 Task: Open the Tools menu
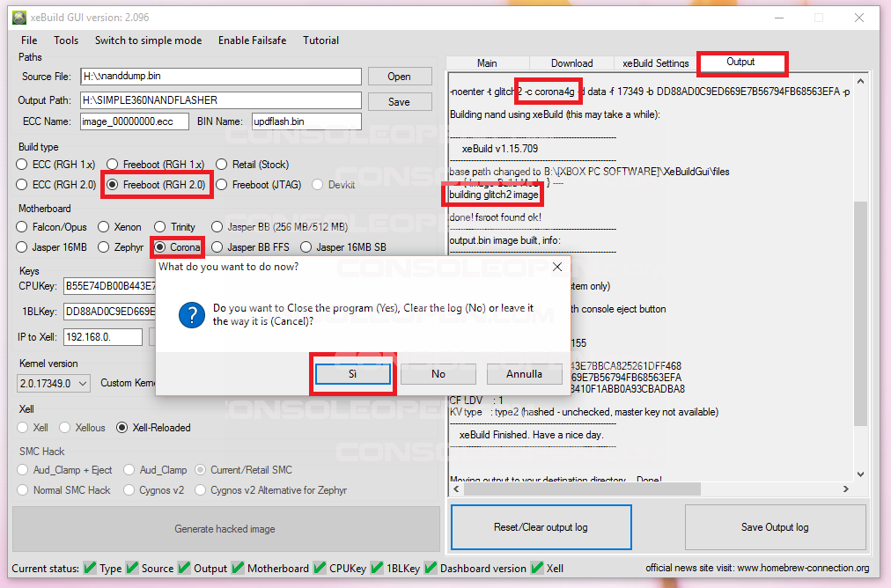(66, 40)
